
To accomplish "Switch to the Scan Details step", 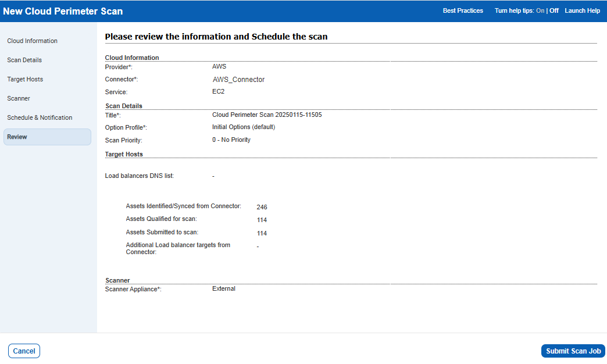I will 24,60.
